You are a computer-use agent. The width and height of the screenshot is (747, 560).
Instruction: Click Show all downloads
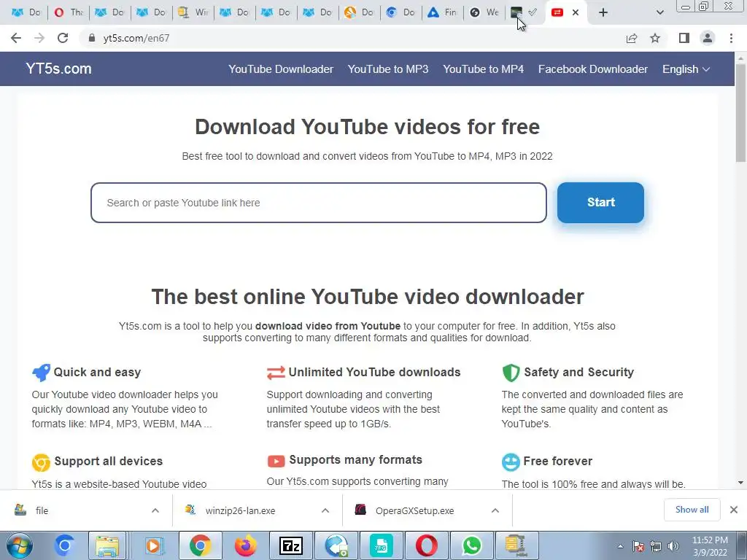coord(692,510)
